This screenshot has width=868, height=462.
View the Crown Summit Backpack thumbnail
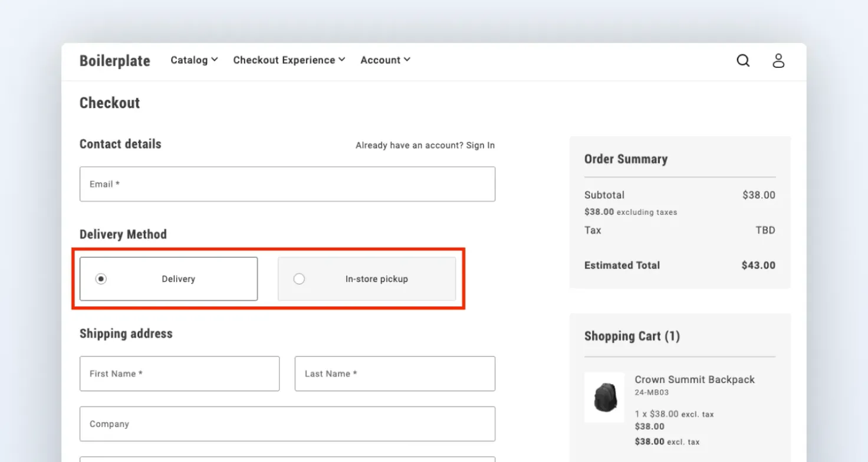point(604,397)
